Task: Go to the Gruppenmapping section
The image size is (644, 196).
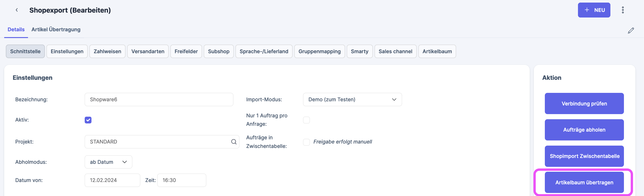Action: pyautogui.click(x=319, y=52)
